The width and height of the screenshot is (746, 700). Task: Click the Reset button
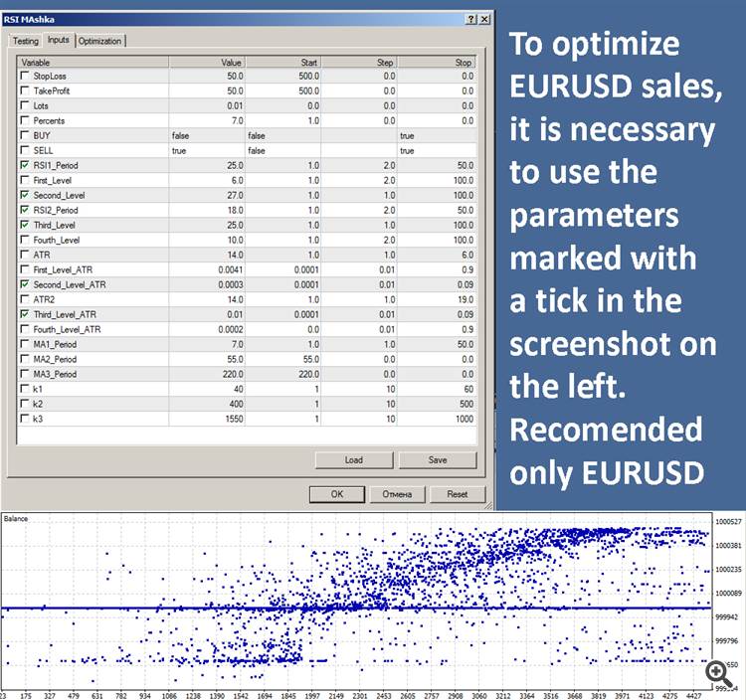coord(458,494)
